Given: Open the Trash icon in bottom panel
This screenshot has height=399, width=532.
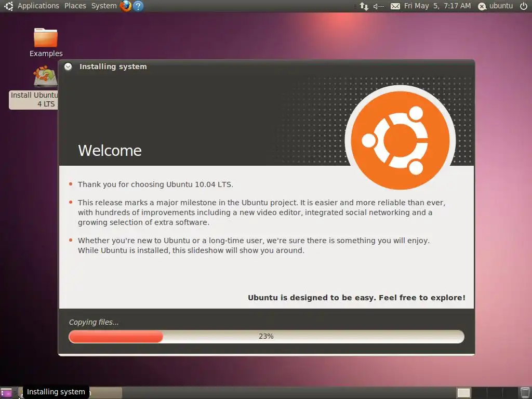Looking at the screenshot, I should (525, 393).
